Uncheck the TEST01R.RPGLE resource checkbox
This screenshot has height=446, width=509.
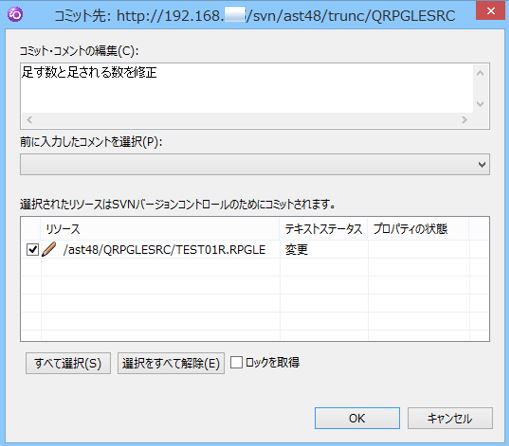pyautogui.click(x=32, y=249)
